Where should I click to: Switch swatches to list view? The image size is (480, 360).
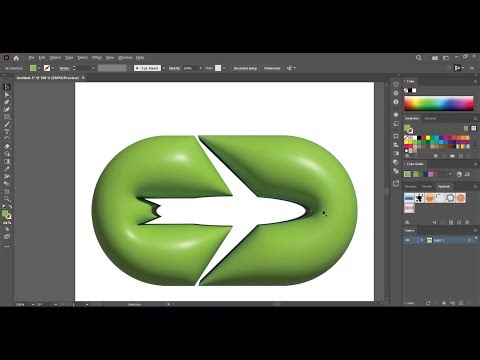click(x=466, y=128)
